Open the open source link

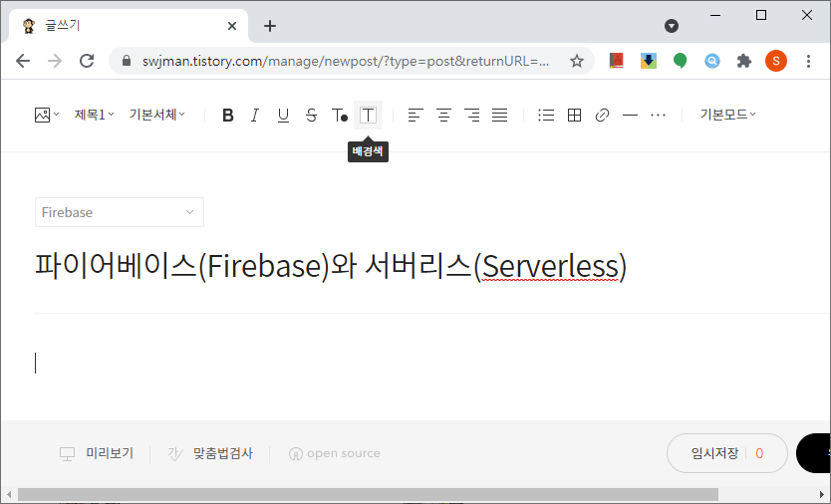[x=335, y=453]
